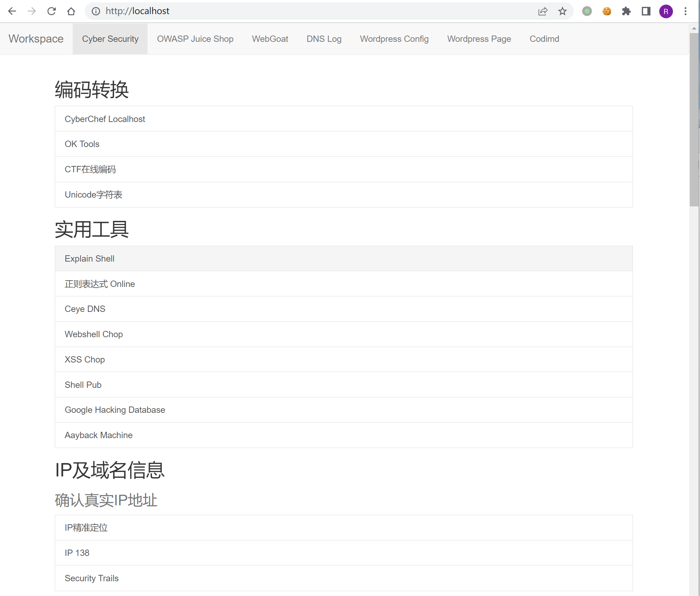Switch to OWASP Juice Shop tab
The width and height of the screenshot is (700, 596).
click(x=195, y=39)
